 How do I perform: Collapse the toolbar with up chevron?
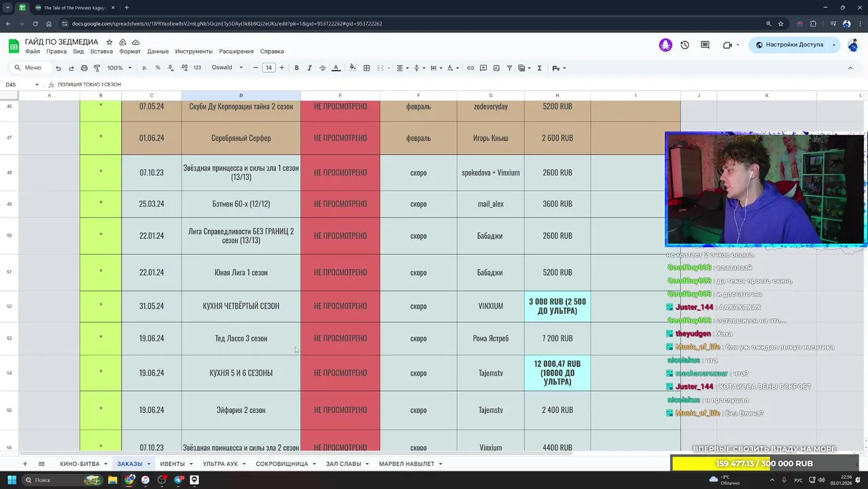click(850, 68)
